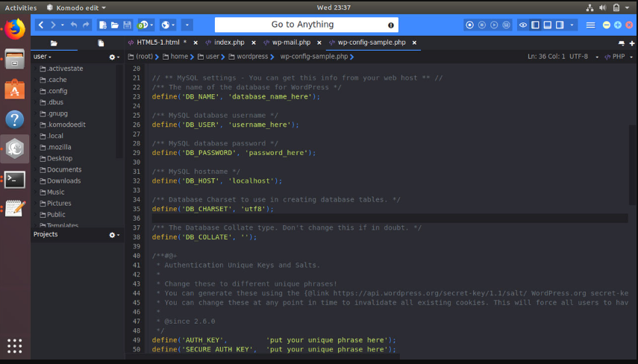Play last macro with the play icon
This screenshot has width=638, height=364.
[494, 25]
